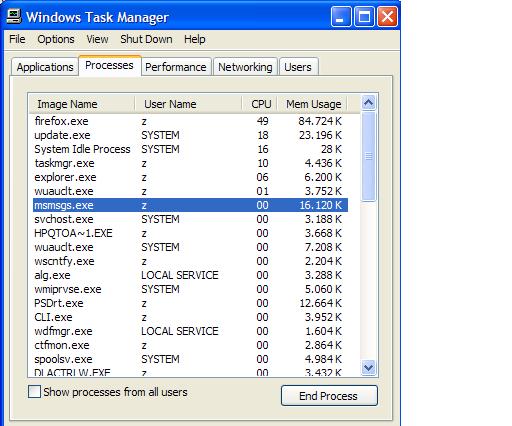Open the Help menu
The width and height of the screenshot is (512, 426).
click(x=195, y=39)
